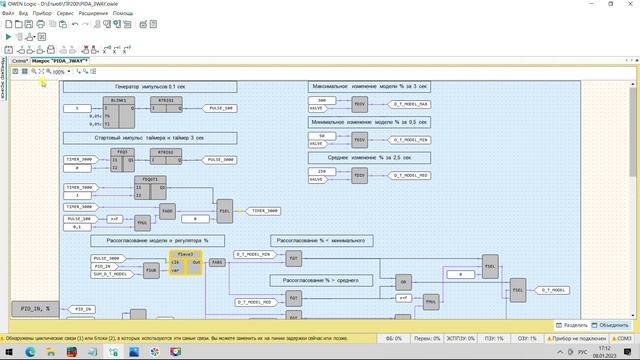Click 'Прибор не подключен' status indicator
Screen dimensions: 640x360
pos(576,338)
